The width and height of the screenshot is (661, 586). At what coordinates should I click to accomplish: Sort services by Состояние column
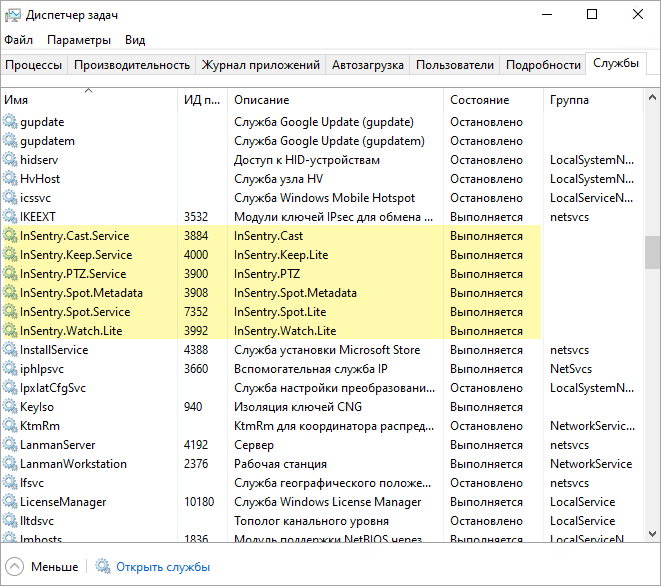click(x=493, y=100)
